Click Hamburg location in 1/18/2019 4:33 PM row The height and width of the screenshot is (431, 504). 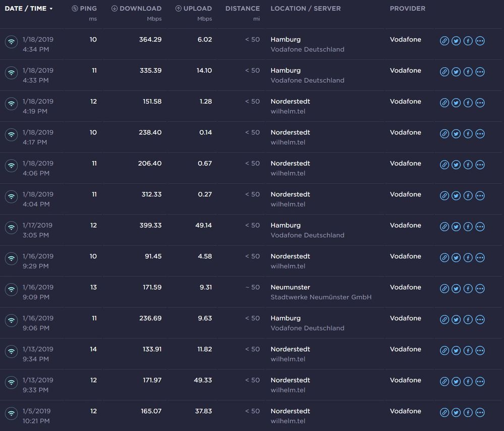point(286,71)
